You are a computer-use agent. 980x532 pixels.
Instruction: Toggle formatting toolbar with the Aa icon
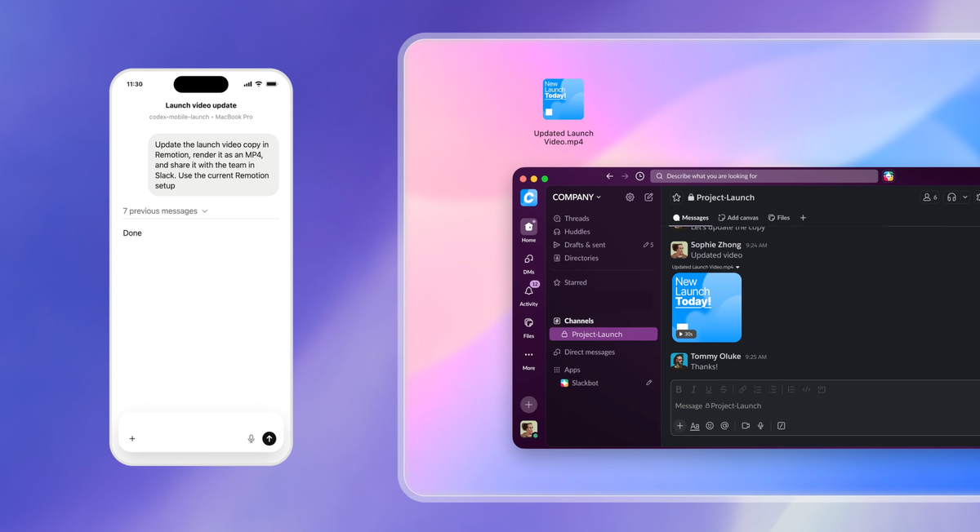695,426
